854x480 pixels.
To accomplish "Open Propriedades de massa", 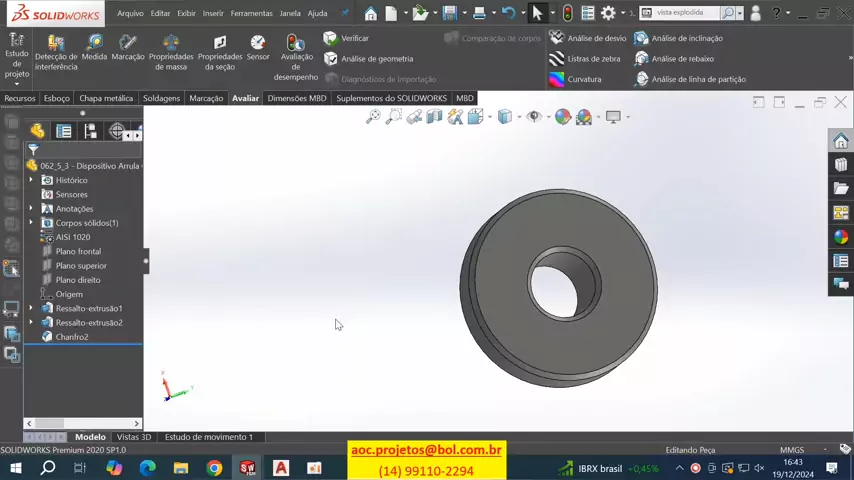I will [x=171, y=52].
